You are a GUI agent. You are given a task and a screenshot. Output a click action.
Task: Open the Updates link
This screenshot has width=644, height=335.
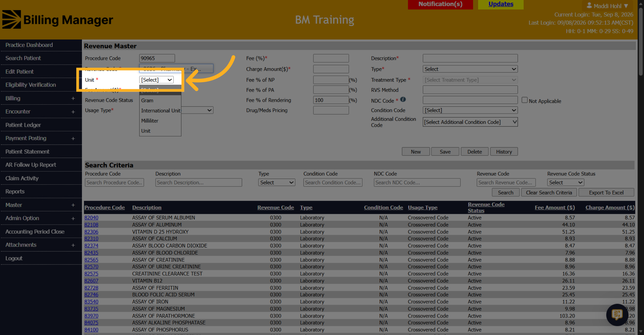[x=501, y=4]
